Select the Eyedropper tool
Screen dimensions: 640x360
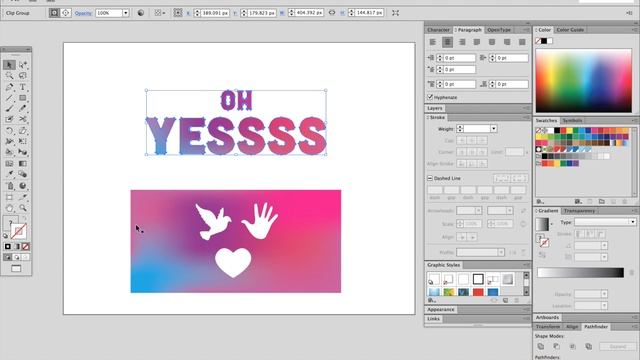coord(9,174)
